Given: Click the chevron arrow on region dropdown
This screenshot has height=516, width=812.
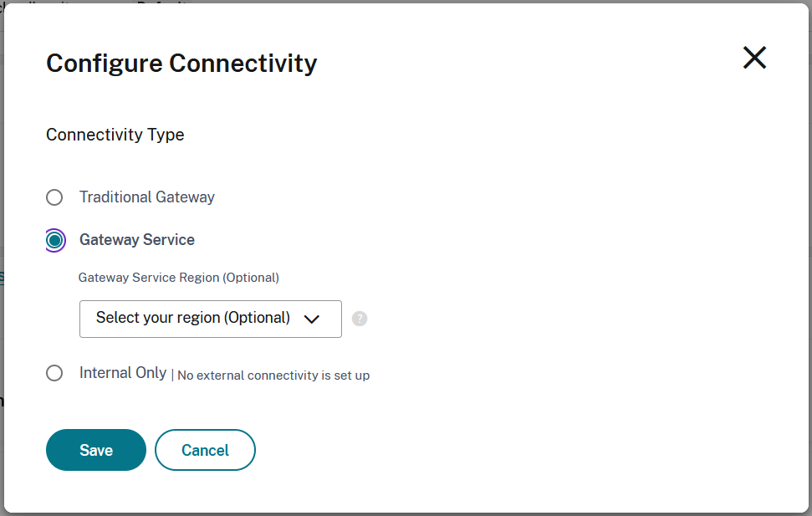Looking at the screenshot, I should click(x=314, y=319).
